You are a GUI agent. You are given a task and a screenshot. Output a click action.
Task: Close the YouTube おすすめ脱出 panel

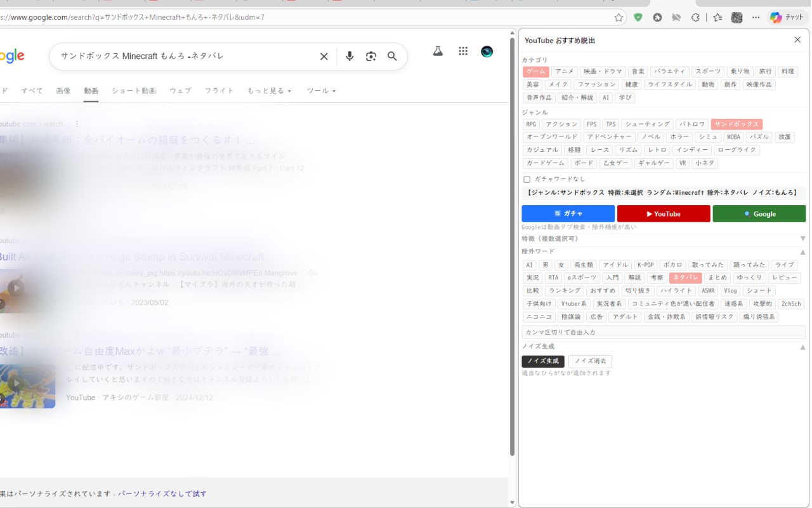797,40
